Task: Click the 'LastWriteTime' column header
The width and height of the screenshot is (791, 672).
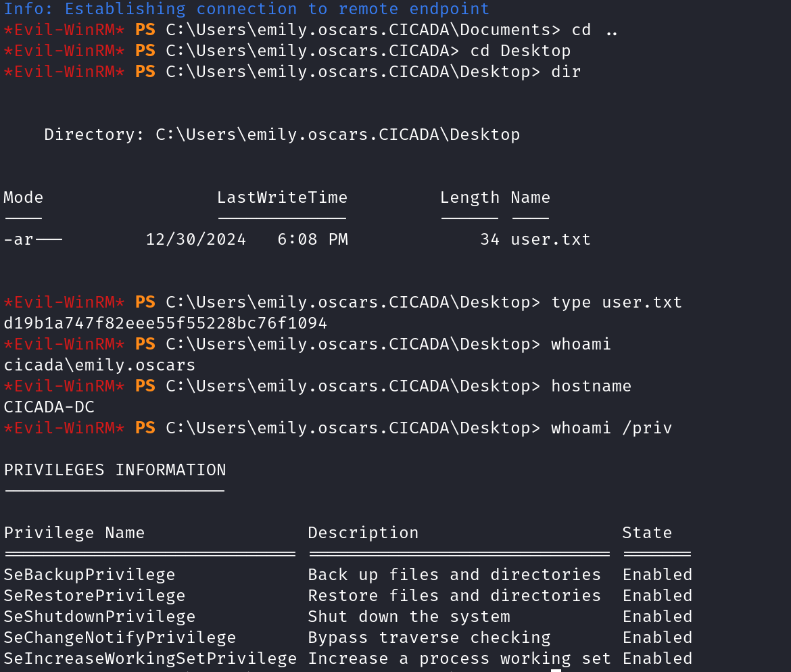Action: tap(282, 197)
